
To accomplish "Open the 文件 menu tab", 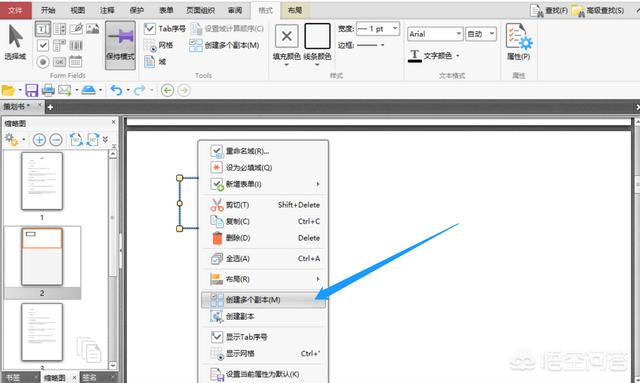I will click(16, 10).
